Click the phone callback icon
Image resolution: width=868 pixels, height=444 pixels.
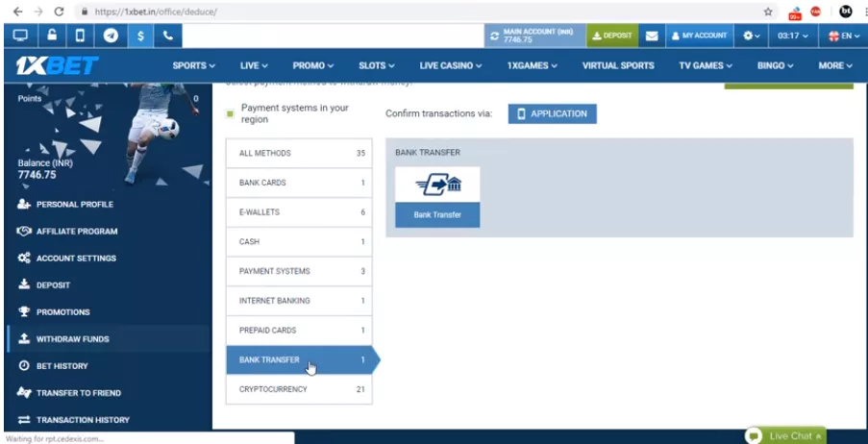tap(169, 36)
